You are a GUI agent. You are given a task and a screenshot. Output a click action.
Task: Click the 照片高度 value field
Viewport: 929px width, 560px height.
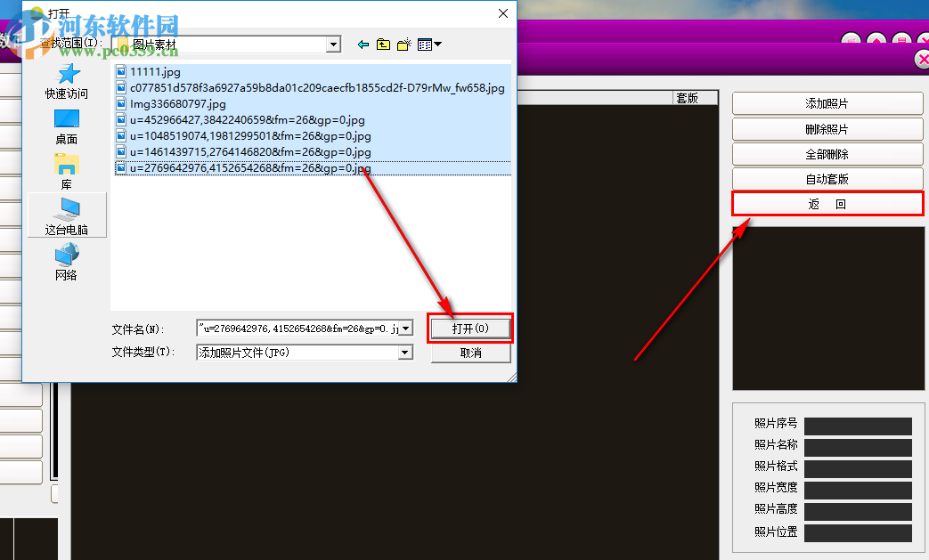[858, 511]
